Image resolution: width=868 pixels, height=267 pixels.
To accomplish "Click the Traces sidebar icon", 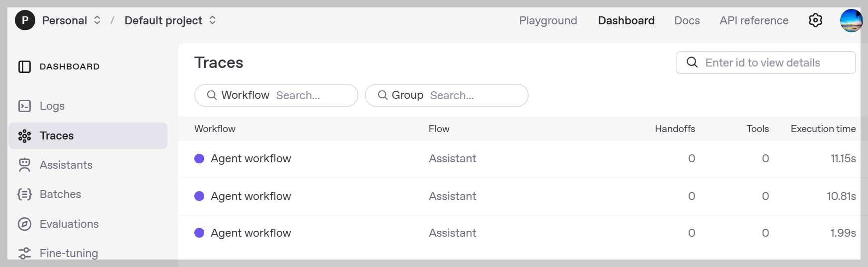I will [x=24, y=135].
